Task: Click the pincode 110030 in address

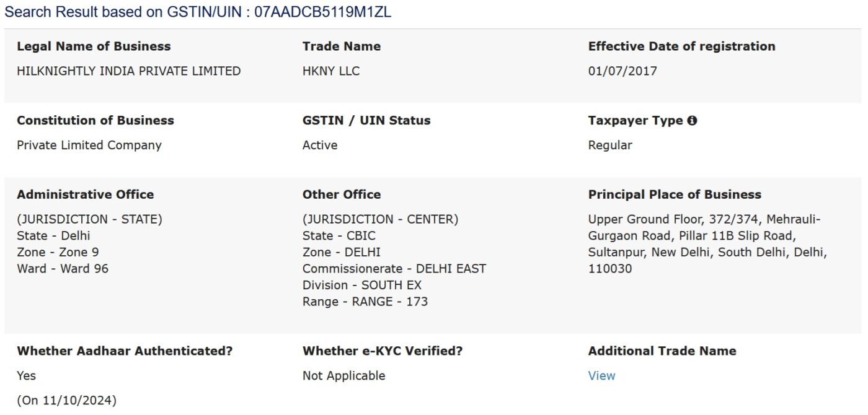Action: point(610,269)
